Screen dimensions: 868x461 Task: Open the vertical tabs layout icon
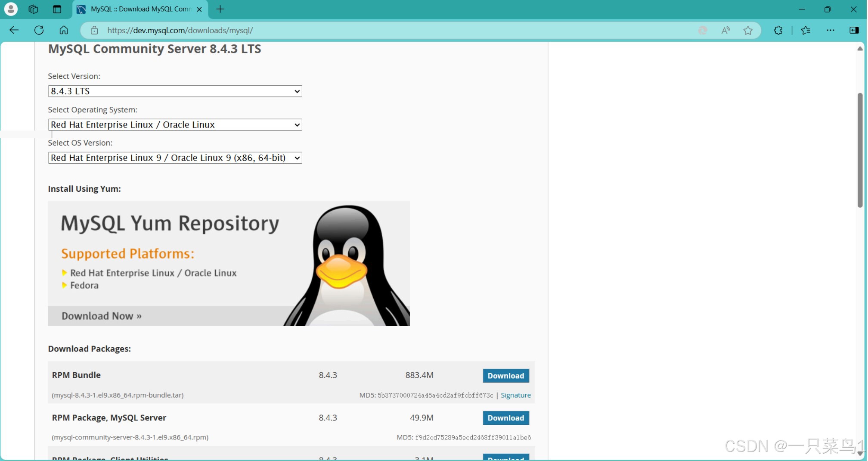(57, 9)
